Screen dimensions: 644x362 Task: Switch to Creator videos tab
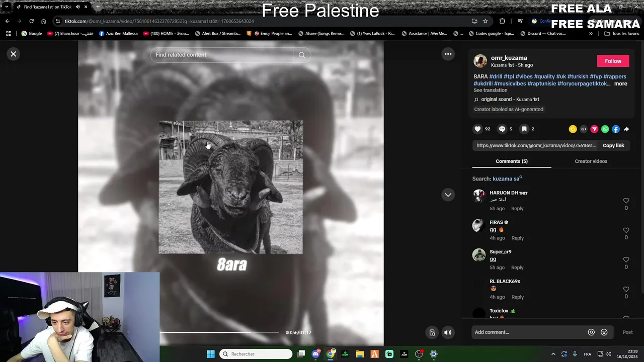591,161
